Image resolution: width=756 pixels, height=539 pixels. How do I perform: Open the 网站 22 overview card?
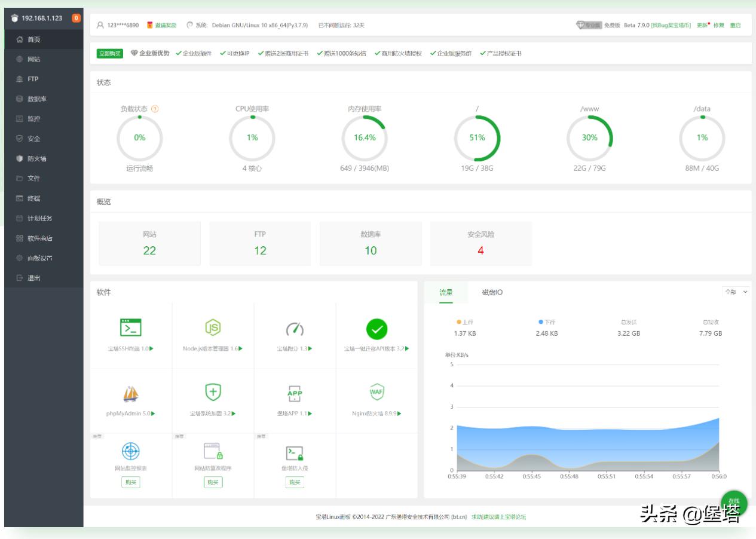(x=149, y=243)
